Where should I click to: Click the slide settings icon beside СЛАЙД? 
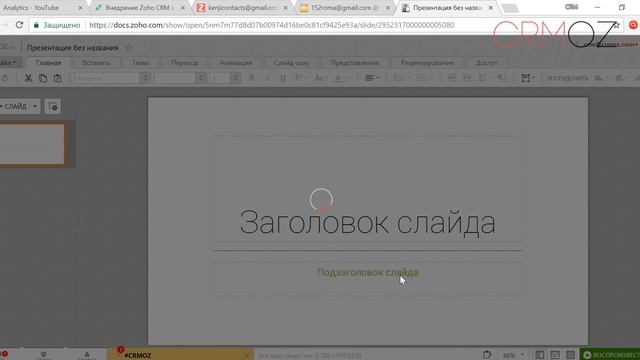point(53,107)
